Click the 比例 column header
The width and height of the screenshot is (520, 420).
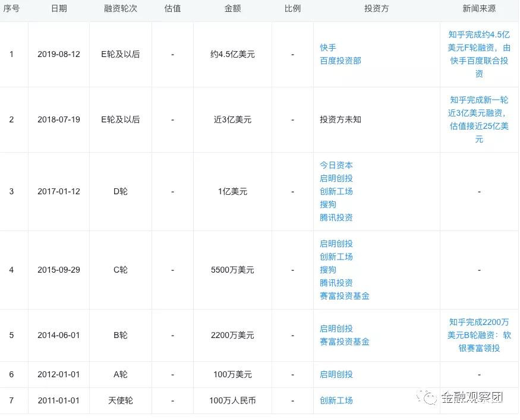(x=292, y=8)
